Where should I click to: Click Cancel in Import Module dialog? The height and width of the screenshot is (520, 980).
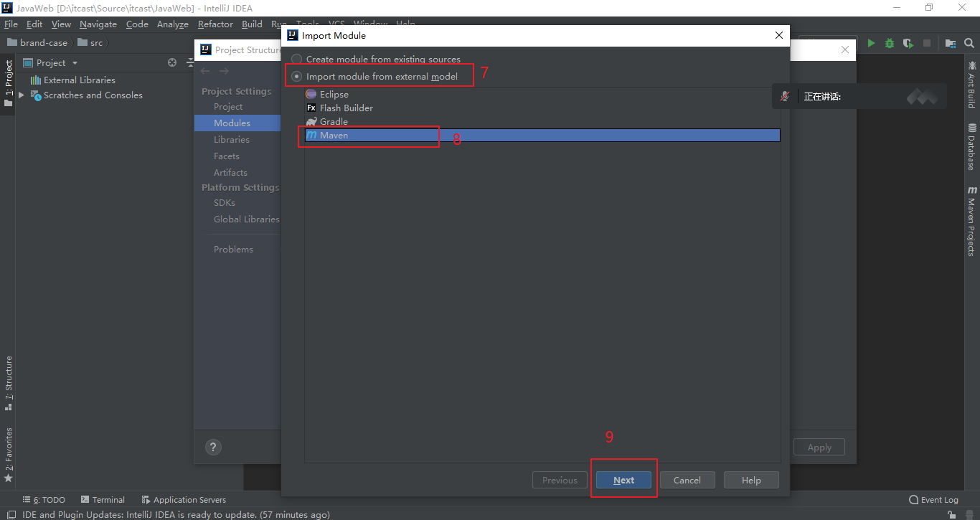(687, 480)
